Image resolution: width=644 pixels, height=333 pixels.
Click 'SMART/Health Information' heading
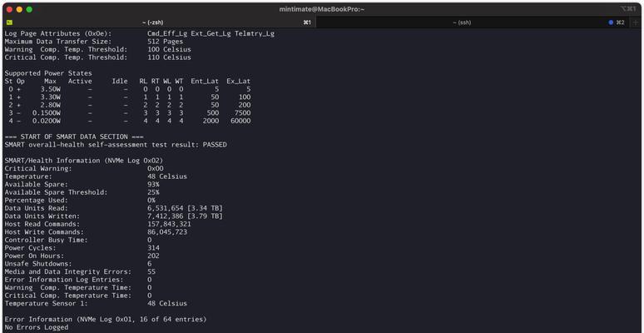point(84,161)
